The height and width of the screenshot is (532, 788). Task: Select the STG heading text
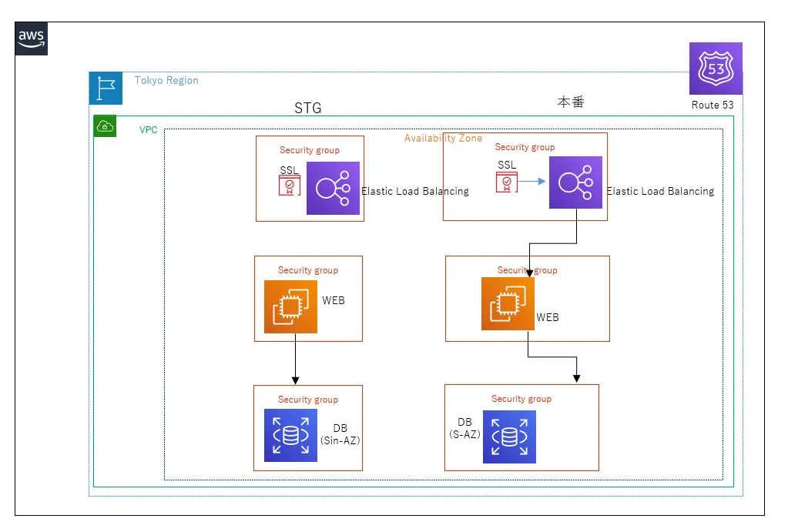(307, 108)
